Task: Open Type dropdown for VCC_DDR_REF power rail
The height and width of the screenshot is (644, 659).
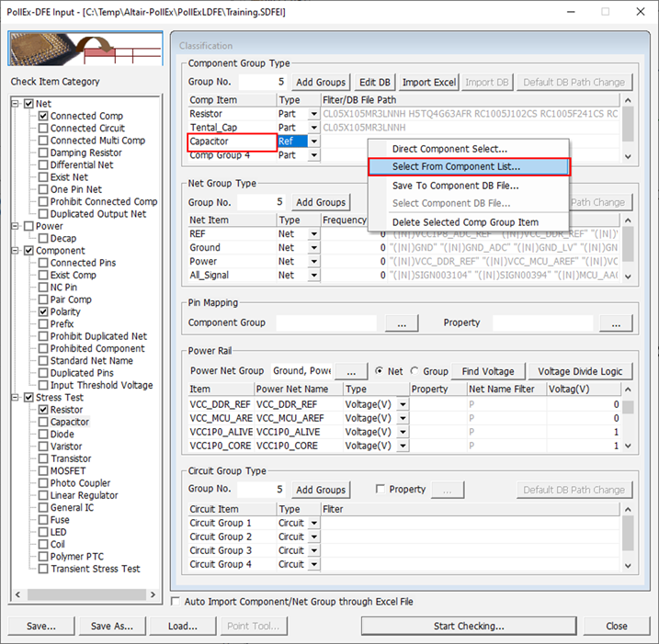Action: click(x=402, y=404)
